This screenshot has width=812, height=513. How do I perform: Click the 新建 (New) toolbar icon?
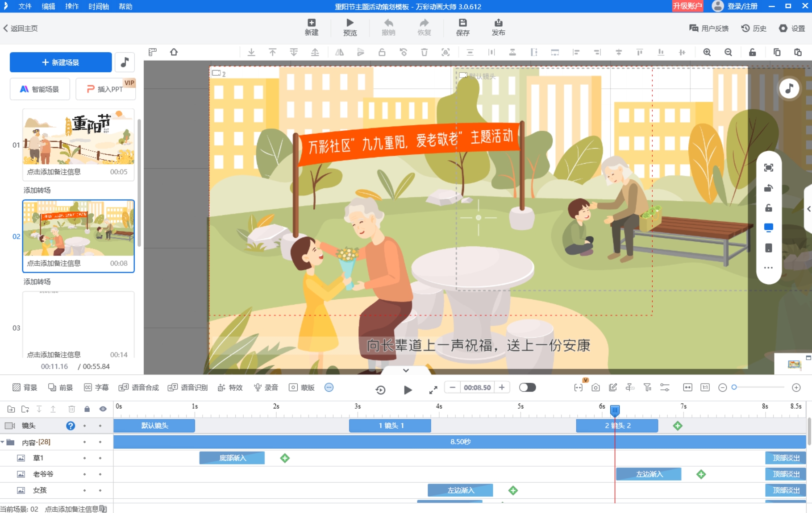(x=311, y=27)
